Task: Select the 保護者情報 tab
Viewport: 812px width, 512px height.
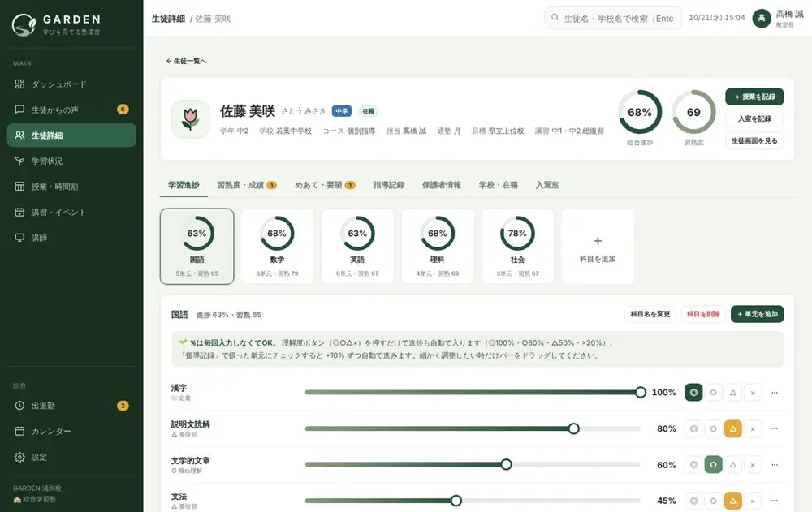Action: [x=441, y=185]
